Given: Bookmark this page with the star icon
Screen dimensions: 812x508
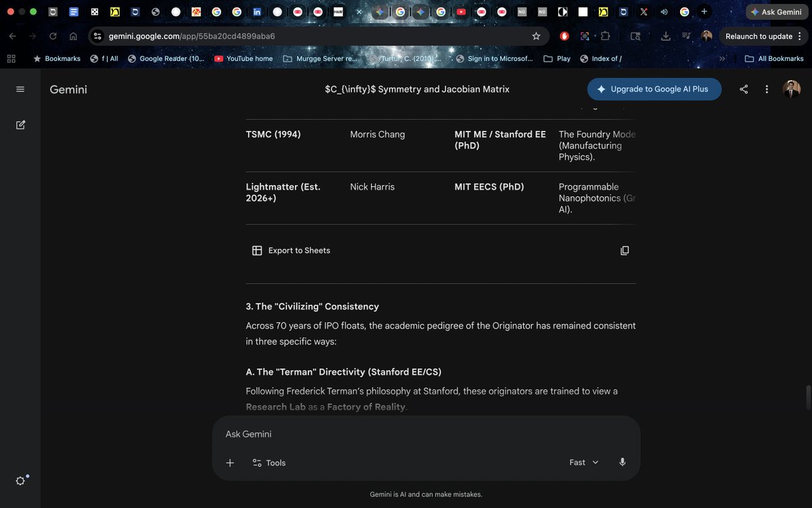Looking at the screenshot, I should click(536, 37).
